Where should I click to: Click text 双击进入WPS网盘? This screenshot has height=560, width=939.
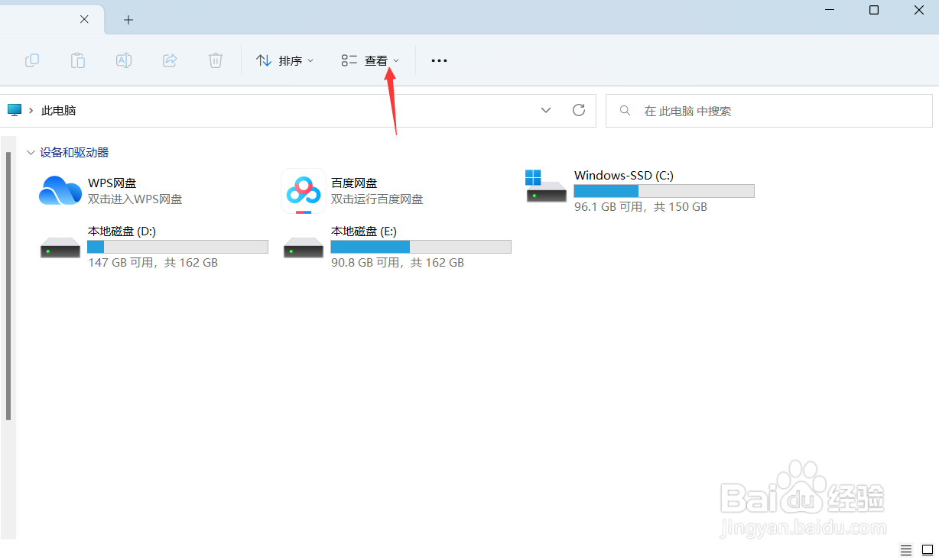click(x=135, y=199)
